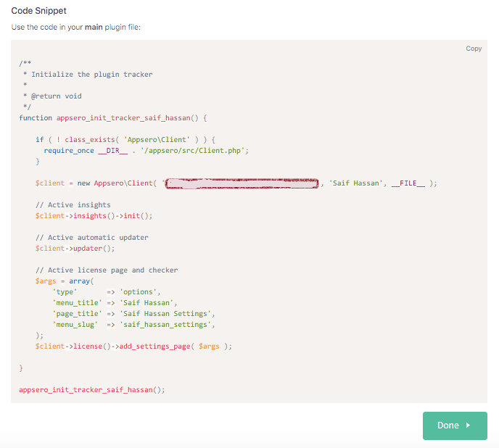Click the '* @return void' comment line
The width and height of the screenshot is (499, 448).
pyautogui.click(x=52, y=96)
